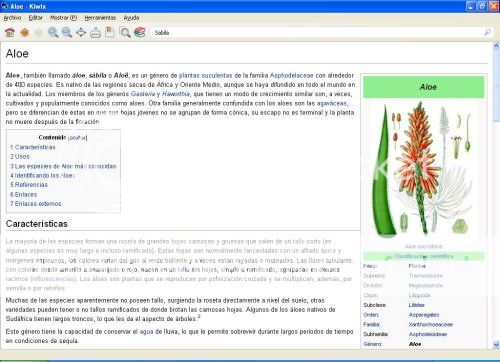Zoom in with the magnifier plus icon
Image resolution: width=500 pixels, height=362 pixels.
(x=53, y=32)
